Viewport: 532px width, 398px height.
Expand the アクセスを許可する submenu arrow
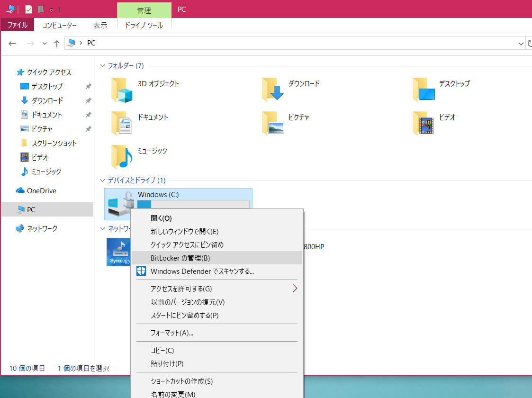(x=295, y=289)
